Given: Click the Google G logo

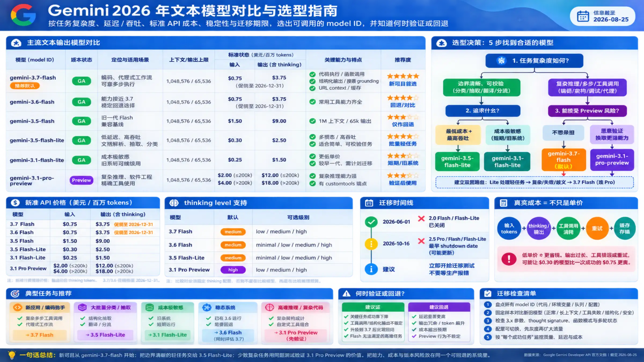Looking at the screenshot, I should tap(23, 15).
